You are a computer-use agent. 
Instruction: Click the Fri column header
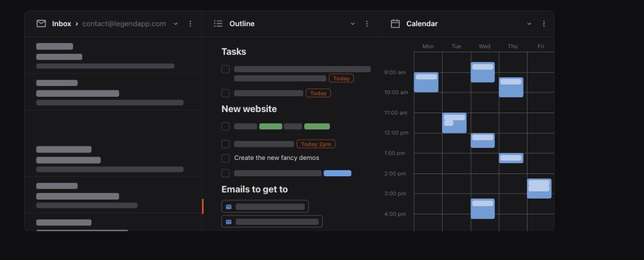pos(541,46)
